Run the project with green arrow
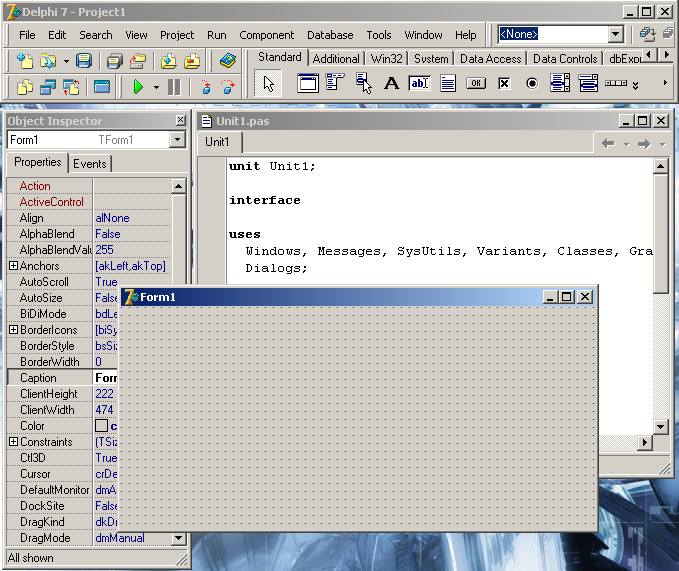Screen dimensions: 679x571 138,87
